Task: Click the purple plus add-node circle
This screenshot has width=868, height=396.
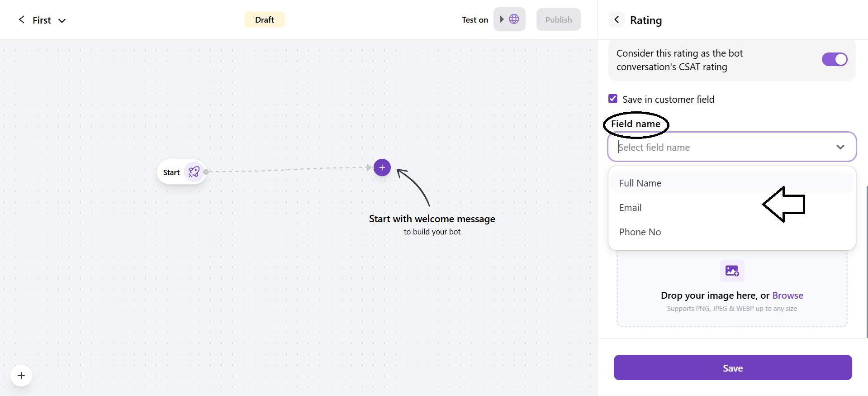Action: coord(382,167)
